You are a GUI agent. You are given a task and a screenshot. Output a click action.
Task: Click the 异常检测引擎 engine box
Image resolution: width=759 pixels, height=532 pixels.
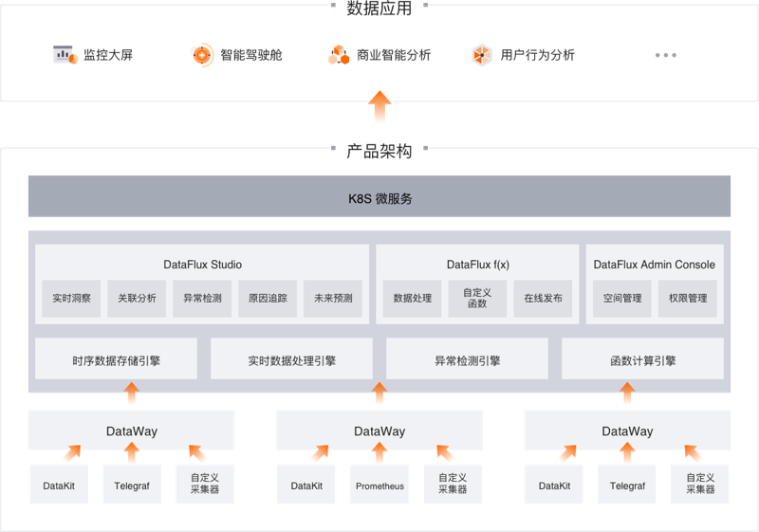click(467, 358)
